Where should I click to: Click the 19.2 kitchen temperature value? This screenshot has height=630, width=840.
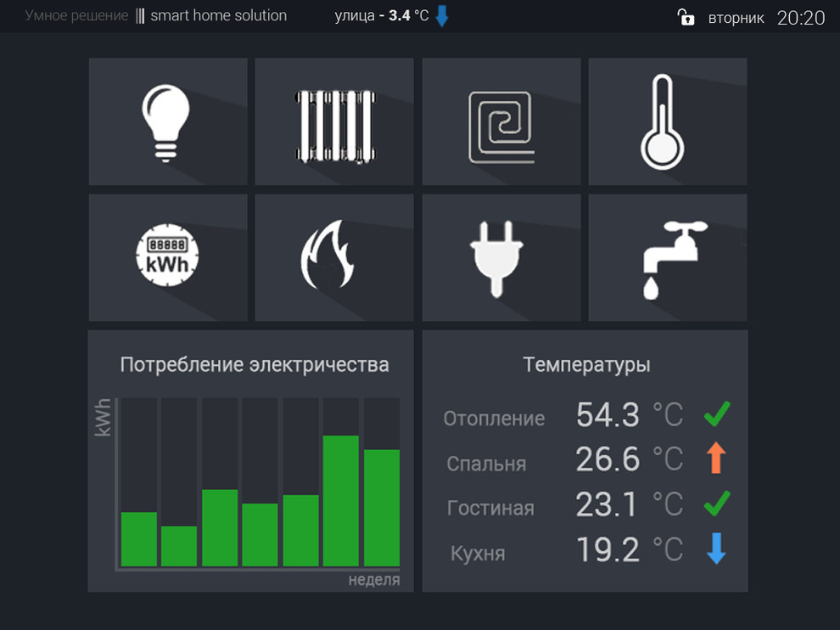click(608, 549)
